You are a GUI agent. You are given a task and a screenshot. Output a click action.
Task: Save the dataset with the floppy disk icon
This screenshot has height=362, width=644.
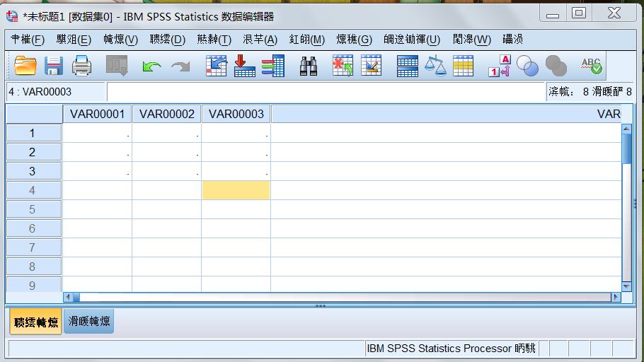click(x=53, y=66)
